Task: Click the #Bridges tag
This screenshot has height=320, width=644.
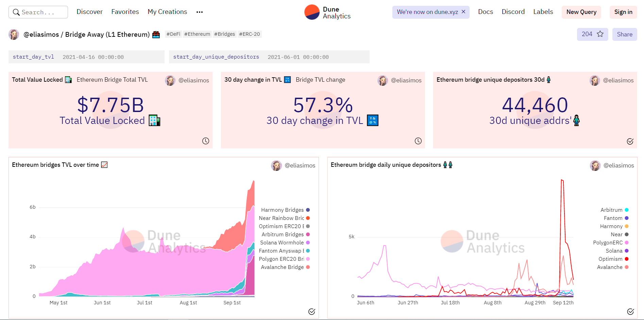Action: [x=224, y=34]
